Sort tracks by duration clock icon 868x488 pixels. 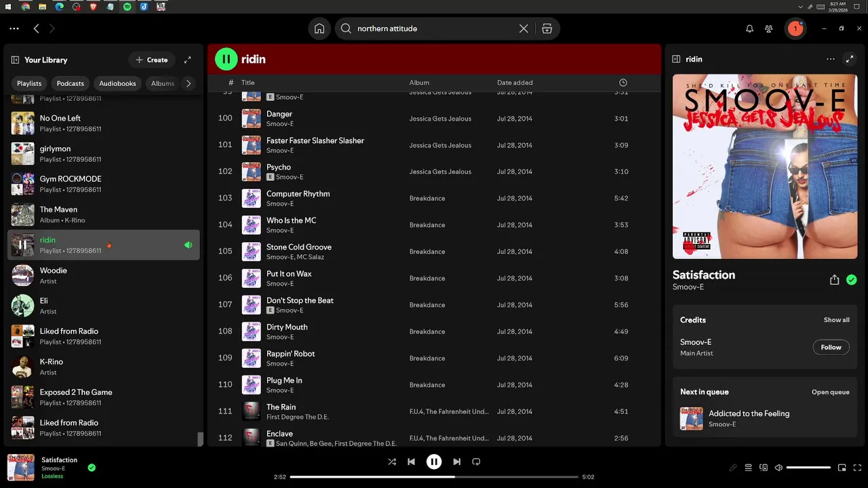[623, 83]
